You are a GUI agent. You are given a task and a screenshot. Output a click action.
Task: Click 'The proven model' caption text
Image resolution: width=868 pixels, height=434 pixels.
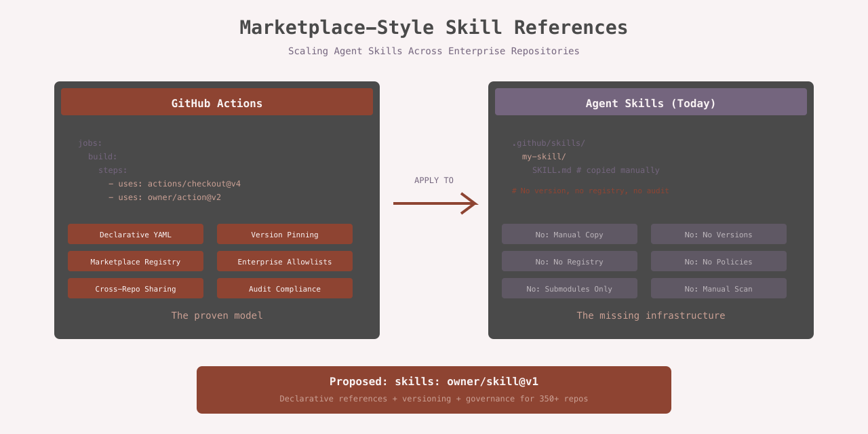pyautogui.click(x=217, y=315)
